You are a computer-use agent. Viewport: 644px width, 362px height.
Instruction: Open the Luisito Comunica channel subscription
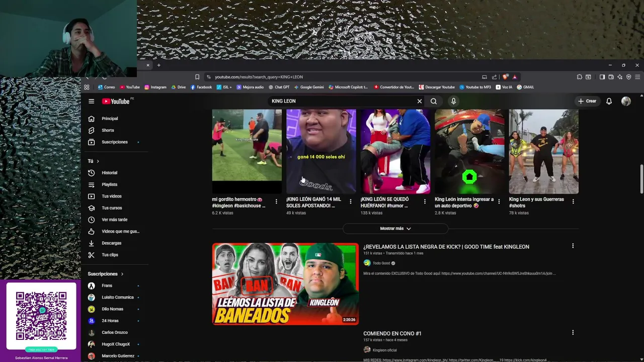pyautogui.click(x=117, y=297)
